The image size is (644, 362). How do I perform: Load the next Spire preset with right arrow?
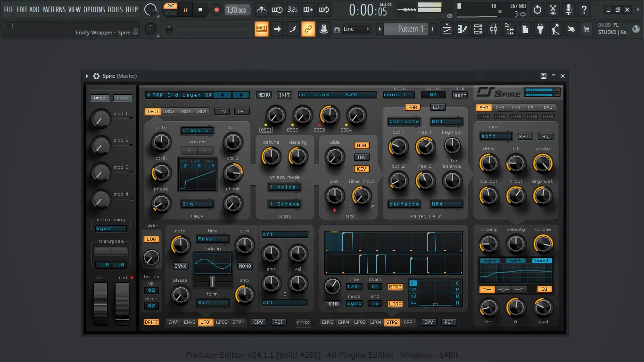241,95
